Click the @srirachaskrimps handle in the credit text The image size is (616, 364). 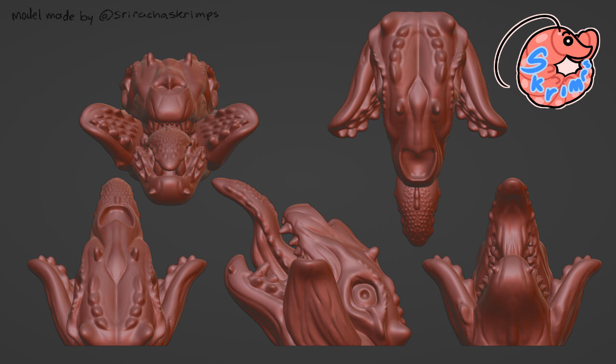(x=158, y=14)
